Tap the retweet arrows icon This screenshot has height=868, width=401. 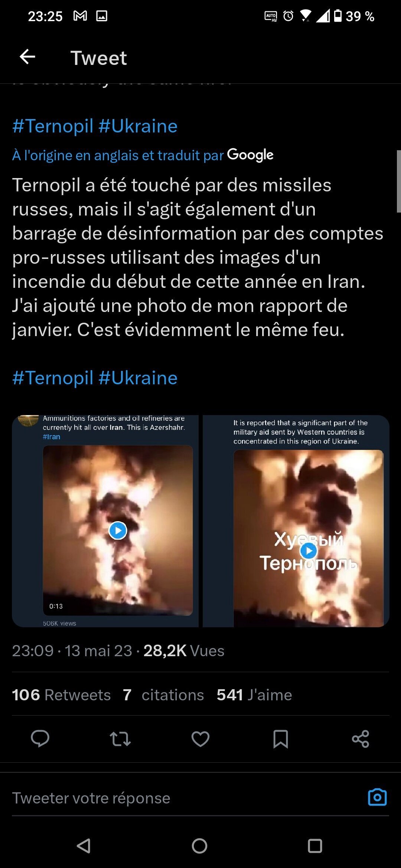pos(120,739)
